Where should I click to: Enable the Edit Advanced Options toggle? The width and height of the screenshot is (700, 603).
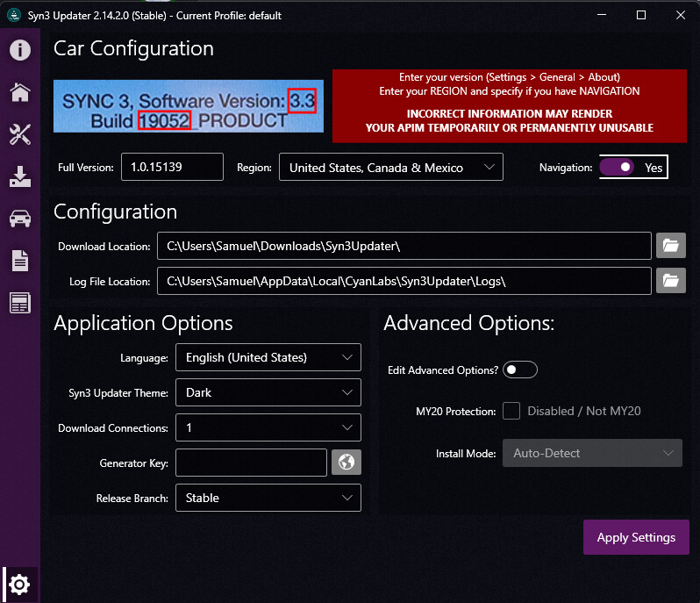click(x=519, y=370)
